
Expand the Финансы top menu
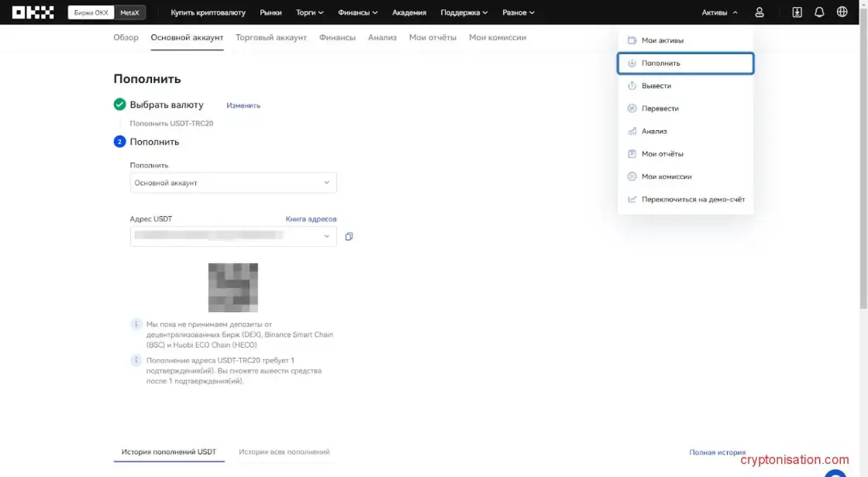tap(357, 12)
